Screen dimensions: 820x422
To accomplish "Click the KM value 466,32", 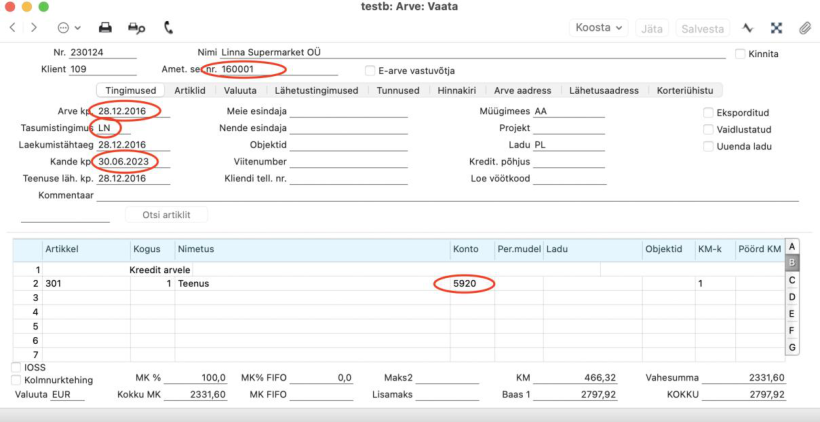I will 575,378.
